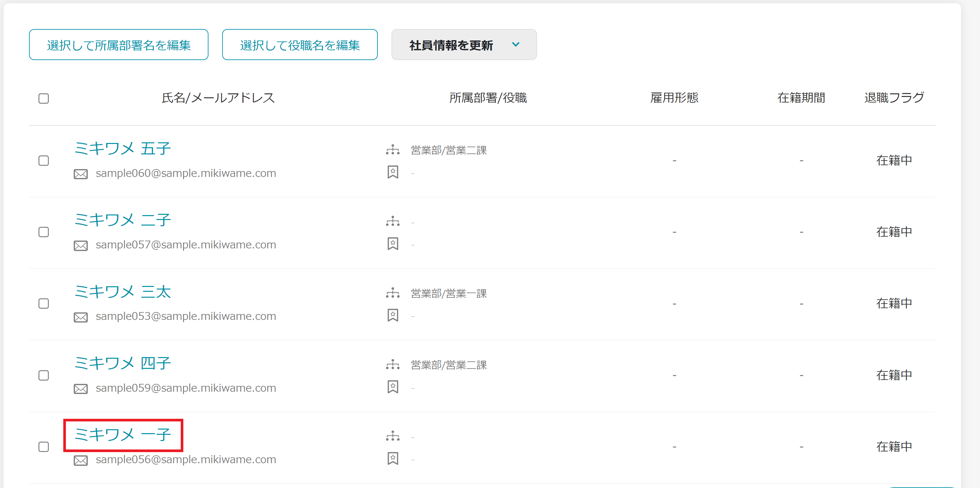Click the envelope icon beside sample053@sample.mikiwame.com
The width and height of the screenshot is (980, 488).
click(80, 317)
